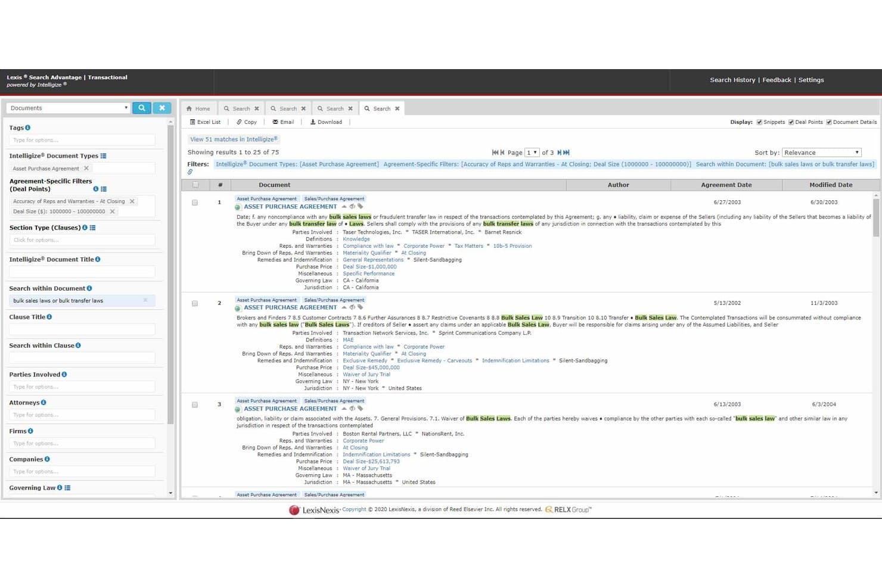The image size is (882, 588).
Task: Check the select-all checkbox in table header
Action: 195,185
